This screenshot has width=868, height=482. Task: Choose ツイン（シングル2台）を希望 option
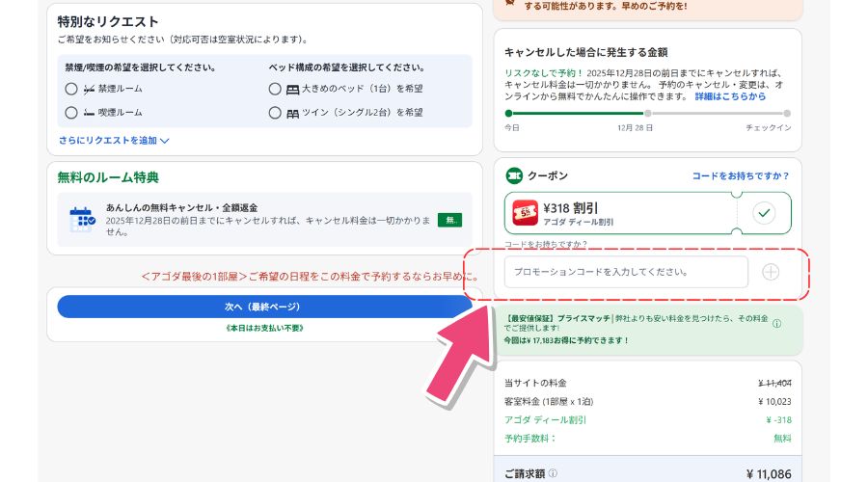click(275, 113)
